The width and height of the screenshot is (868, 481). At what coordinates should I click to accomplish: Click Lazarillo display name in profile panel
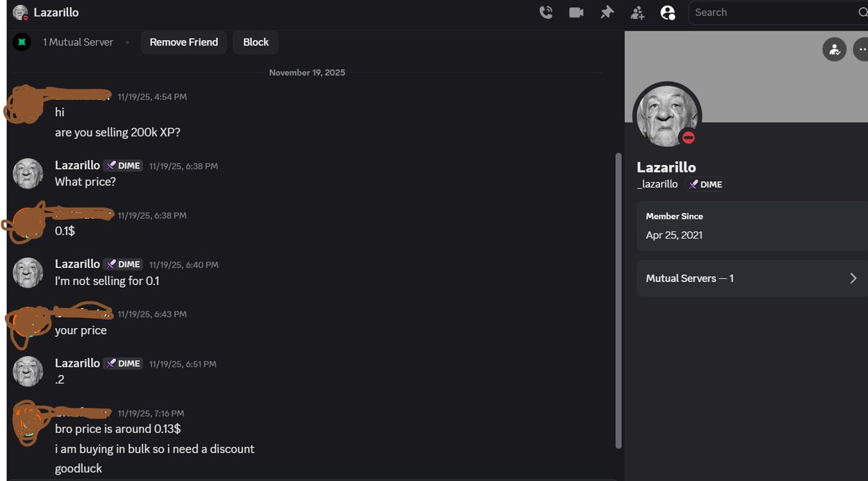(666, 167)
